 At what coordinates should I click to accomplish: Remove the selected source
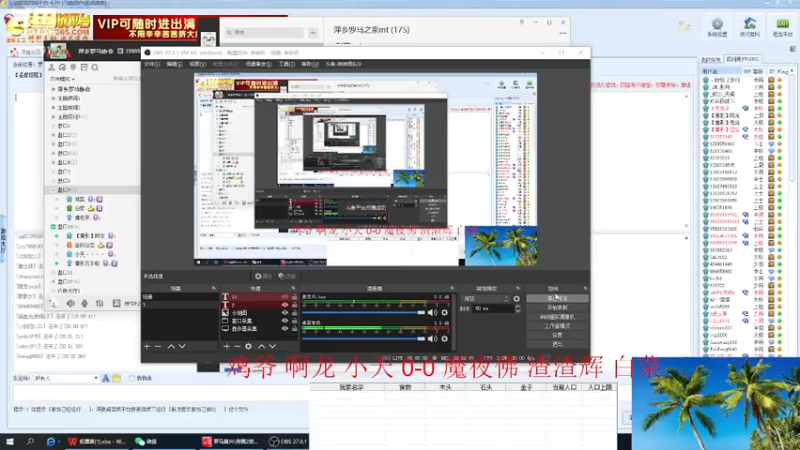(237, 346)
